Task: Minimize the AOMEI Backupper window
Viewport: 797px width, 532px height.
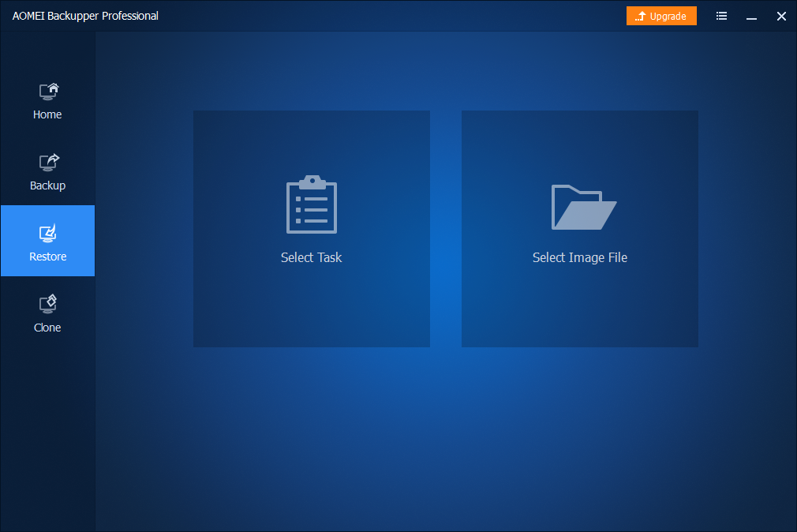Action: pyautogui.click(x=751, y=16)
